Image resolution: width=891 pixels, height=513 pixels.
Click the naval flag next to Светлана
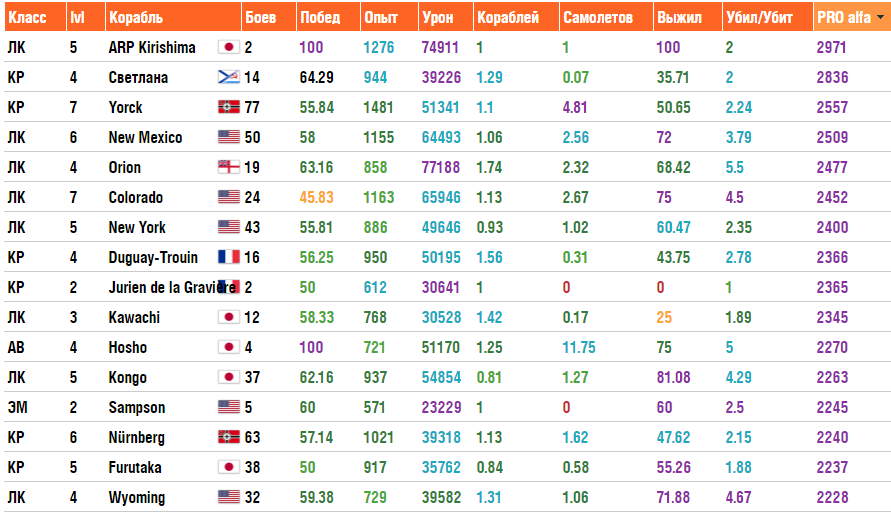tap(228, 78)
